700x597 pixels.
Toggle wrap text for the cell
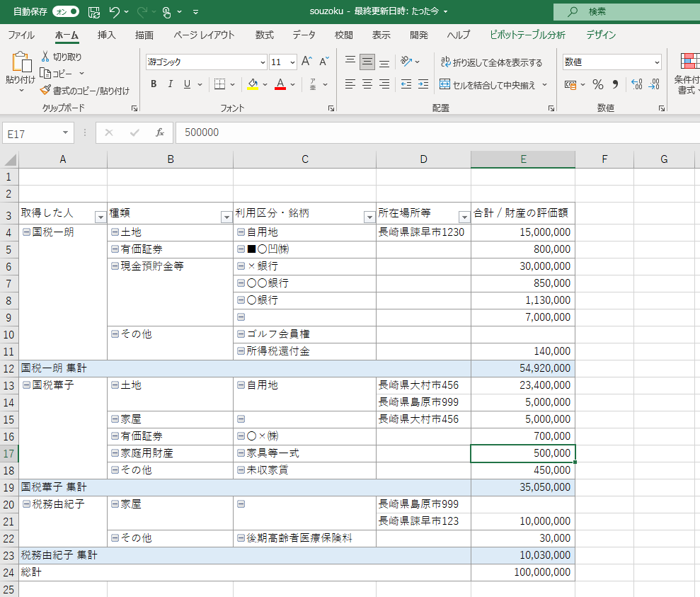click(490, 62)
